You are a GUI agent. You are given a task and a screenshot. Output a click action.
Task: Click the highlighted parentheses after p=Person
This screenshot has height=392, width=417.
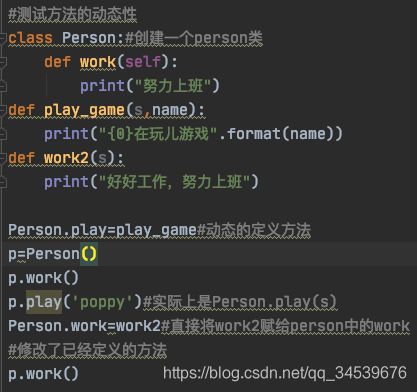click(89, 254)
